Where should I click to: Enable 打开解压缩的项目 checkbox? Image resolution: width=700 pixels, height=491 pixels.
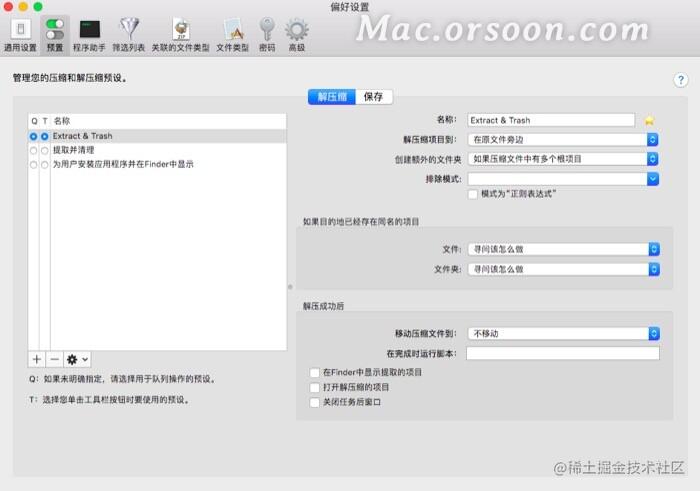[x=314, y=387]
